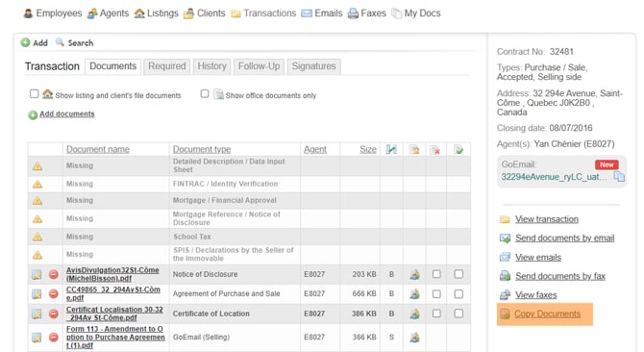Switch to the Documents tab
The height and width of the screenshot is (352, 644).
(113, 66)
